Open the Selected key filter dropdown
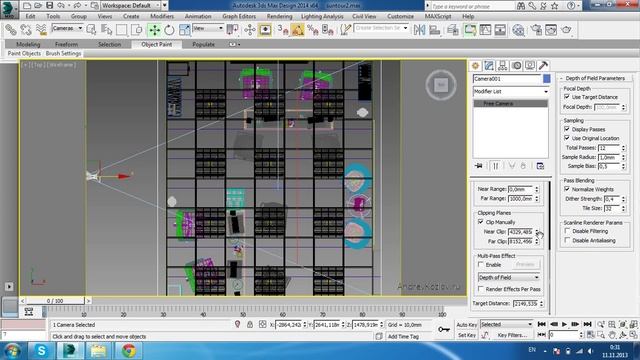 pyautogui.click(x=507, y=324)
